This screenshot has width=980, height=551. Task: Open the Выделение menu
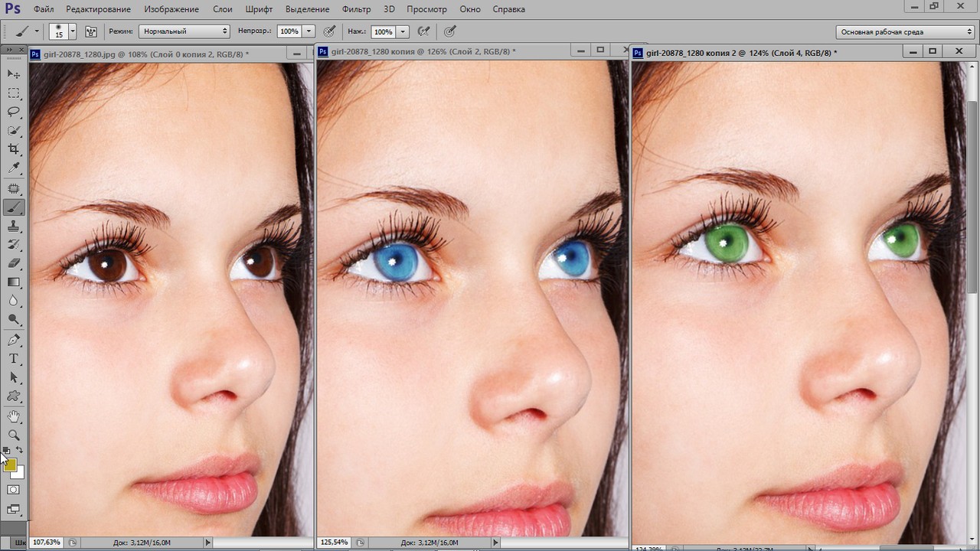click(x=308, y=9)
